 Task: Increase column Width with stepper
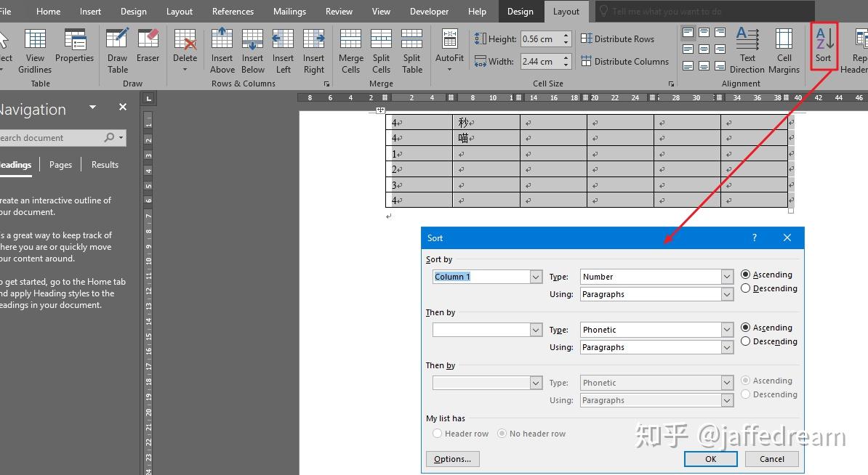566,58
